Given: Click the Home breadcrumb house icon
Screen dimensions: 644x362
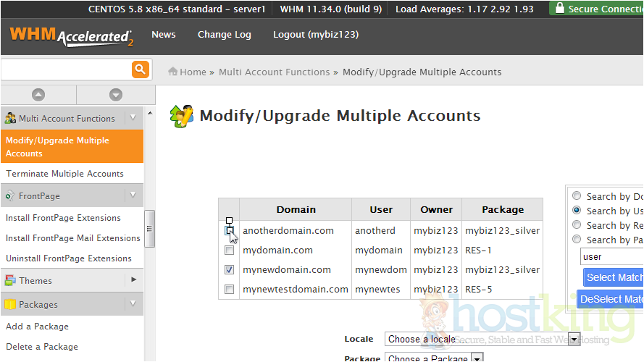Looking at the screenshot, I should (173, 72).
